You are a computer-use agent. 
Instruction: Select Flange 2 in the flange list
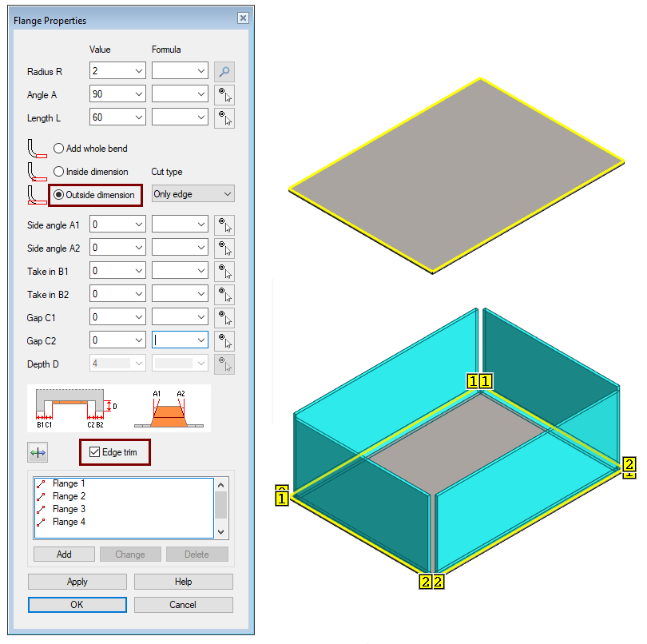69,496
